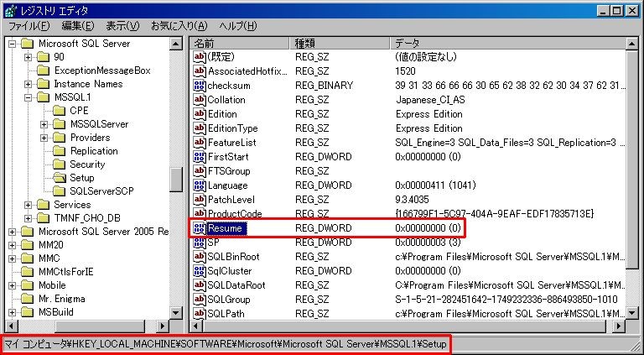The width and height of the screenshot is (644, 355).
Task: Open the お気に入り(A) menu
Action: click(x=179, y=26)
